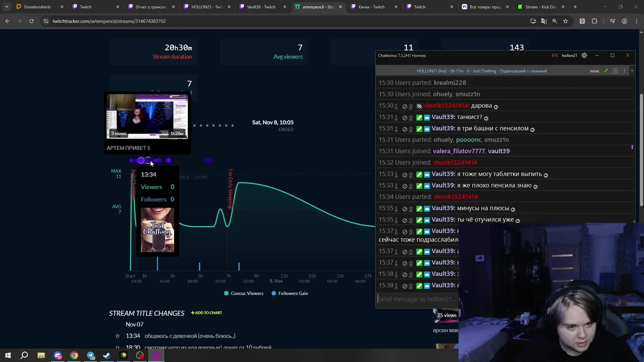The image size is (644, 362).
Task: Click Chatterino streamer mode broadcast icon
Action: [x=554, y=55]
